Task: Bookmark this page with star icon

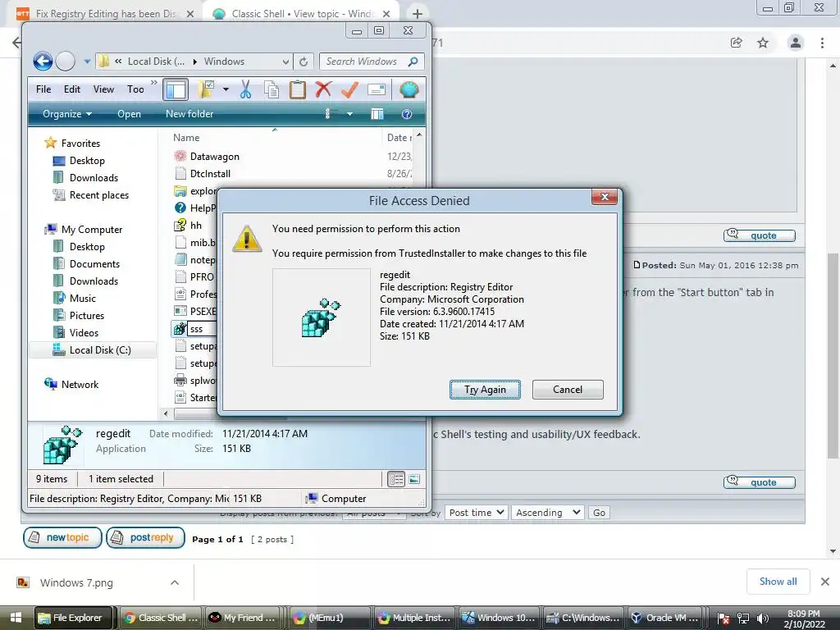Action: (x=763, y=43)
